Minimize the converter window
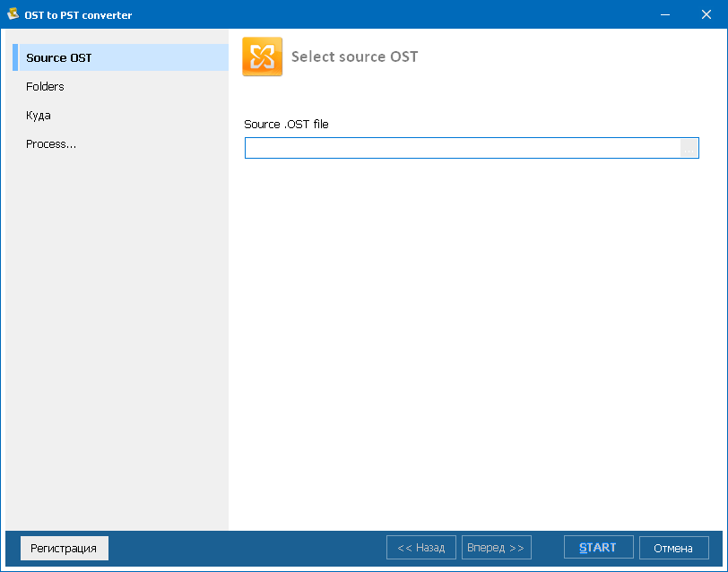This screenshot has width=728, height=572. point(664,14)
